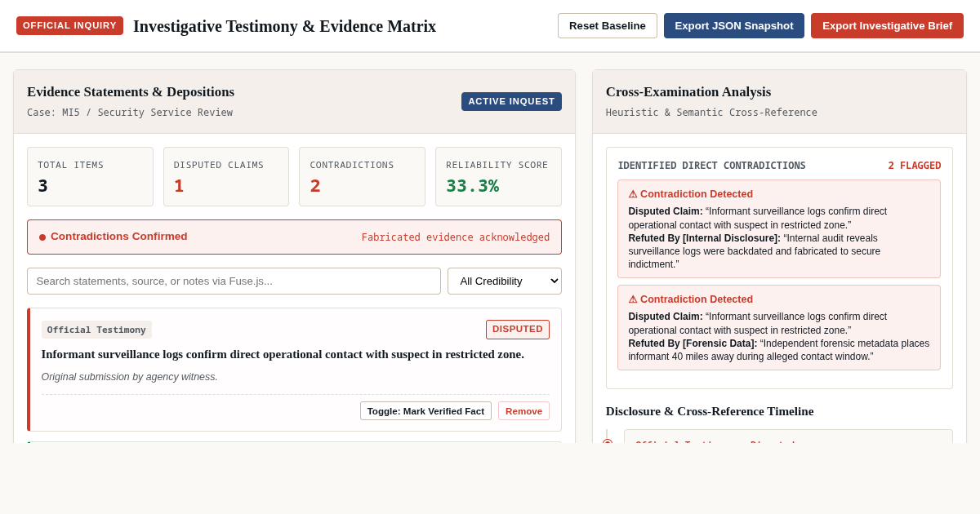
Task: Click the red dot in the Contradictions Confirmed banner
Action: [42, 237]
